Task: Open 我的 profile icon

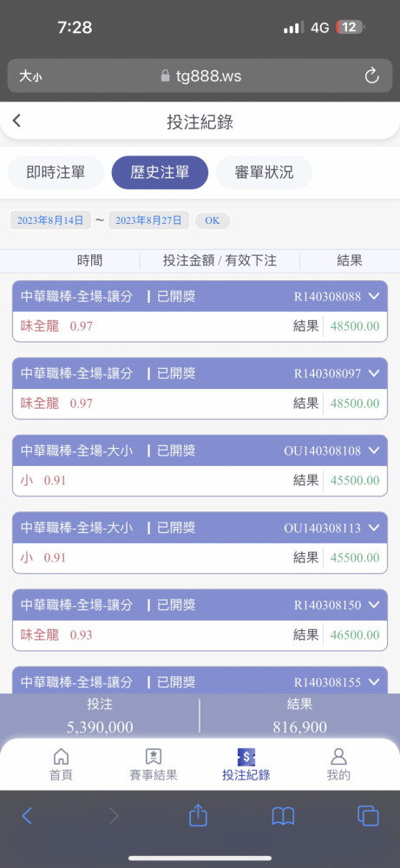Action: (x=338, y=757)
